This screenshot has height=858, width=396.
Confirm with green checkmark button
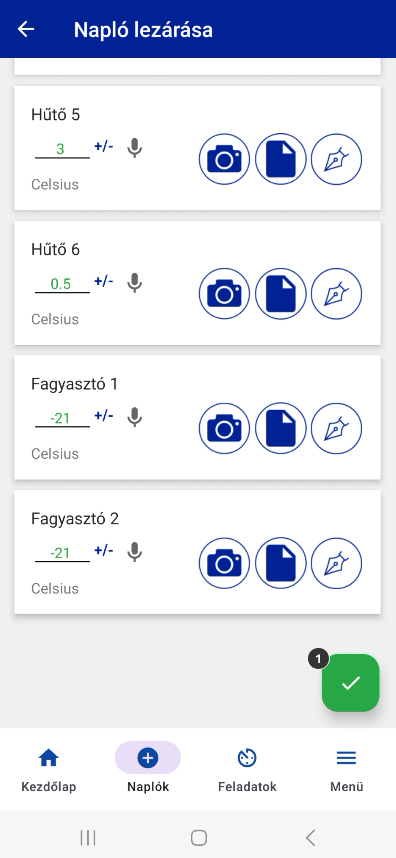point(351,683)
